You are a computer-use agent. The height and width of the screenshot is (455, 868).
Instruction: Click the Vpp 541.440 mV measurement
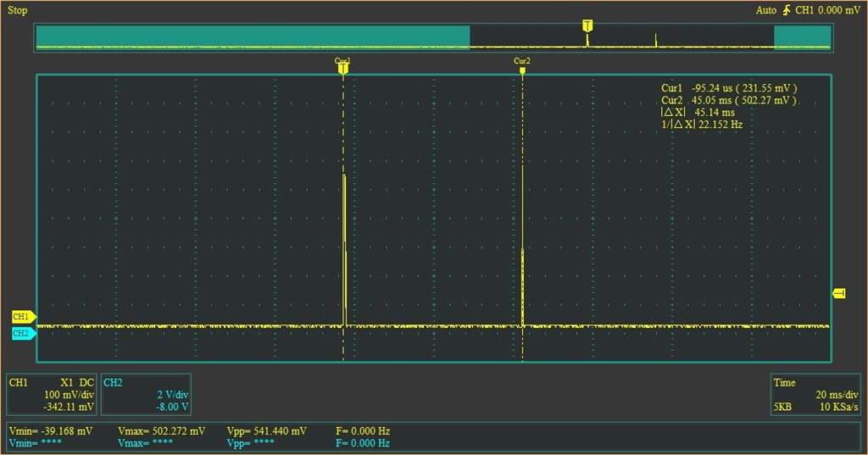267,430
